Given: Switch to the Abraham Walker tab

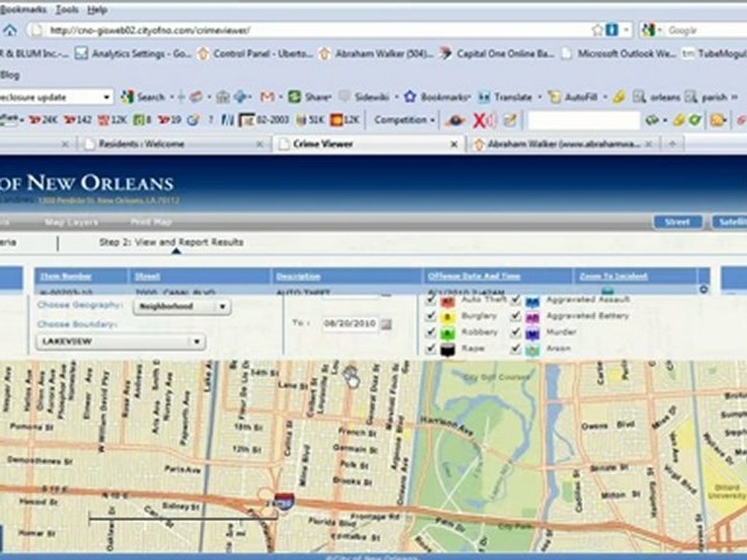Looking at the screenshot, I should click(563, 144).
